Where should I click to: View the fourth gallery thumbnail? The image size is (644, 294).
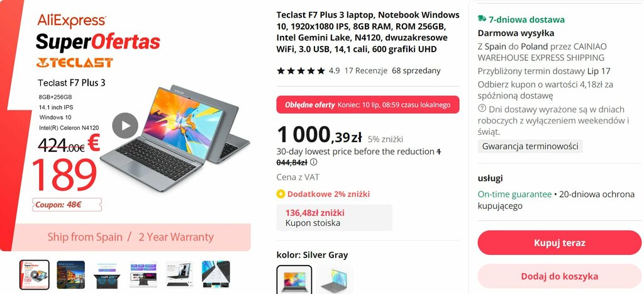[143, 274]
